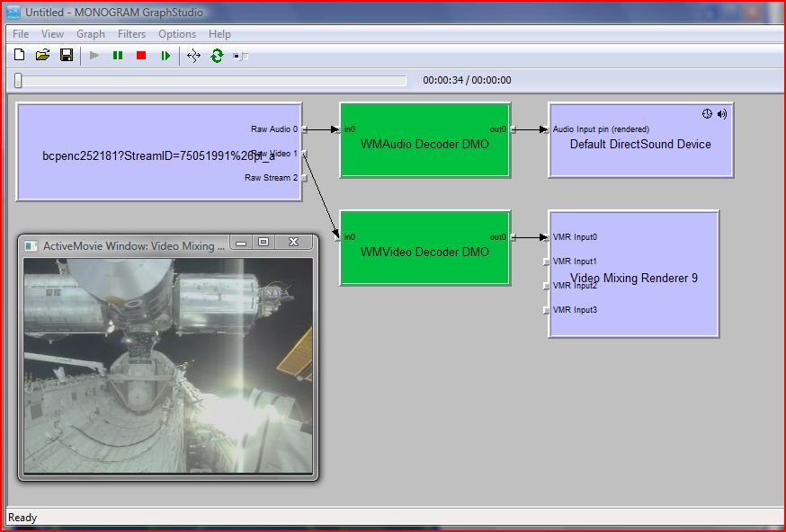Pause the graph with the green pause icon
The image size is (786, 532).
click(x=118, y=56)
